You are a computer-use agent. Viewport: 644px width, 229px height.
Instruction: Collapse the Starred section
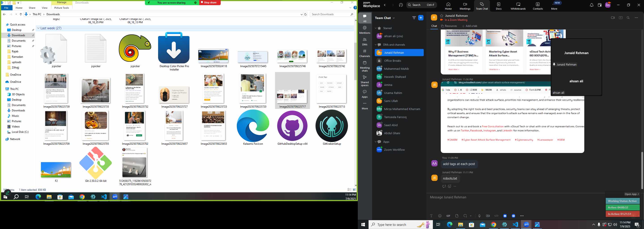[x=375, y=28]
